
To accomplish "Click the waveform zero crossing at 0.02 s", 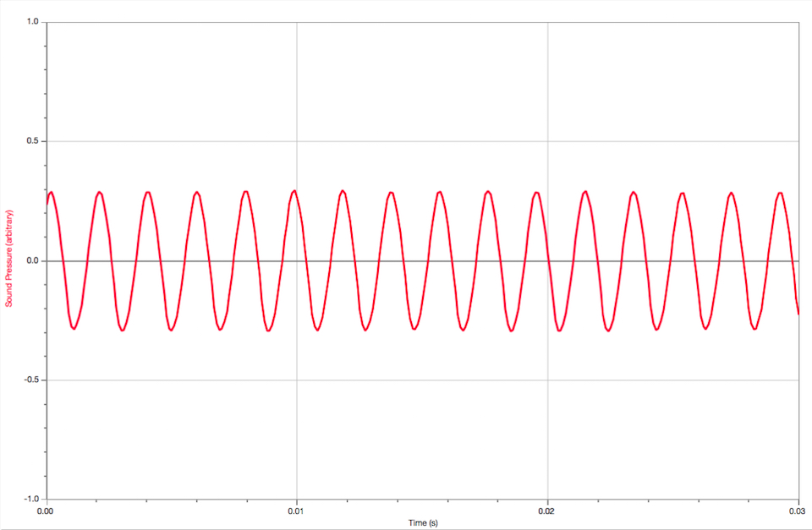I will pyautogui.click(x=548, y=260).
